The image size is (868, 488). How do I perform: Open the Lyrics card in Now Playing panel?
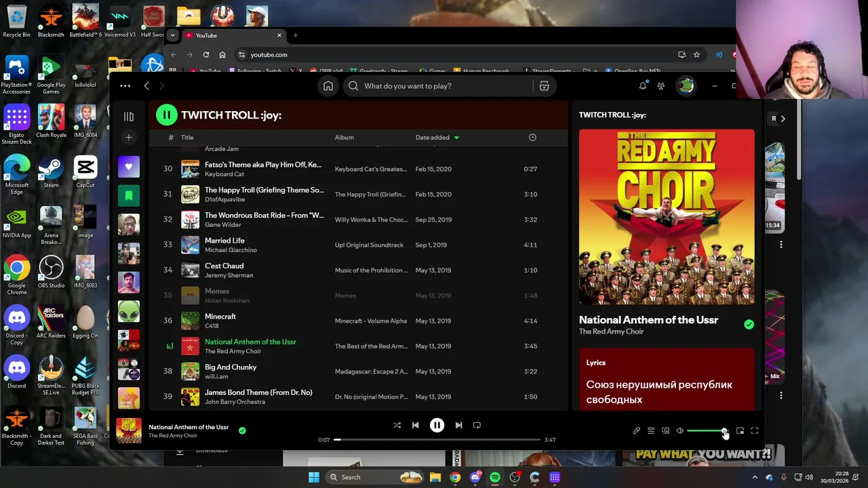tap(667, 380)
